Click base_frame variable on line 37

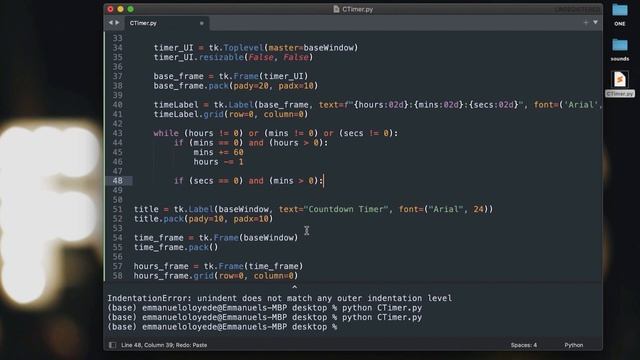click(x=178, y=76)
